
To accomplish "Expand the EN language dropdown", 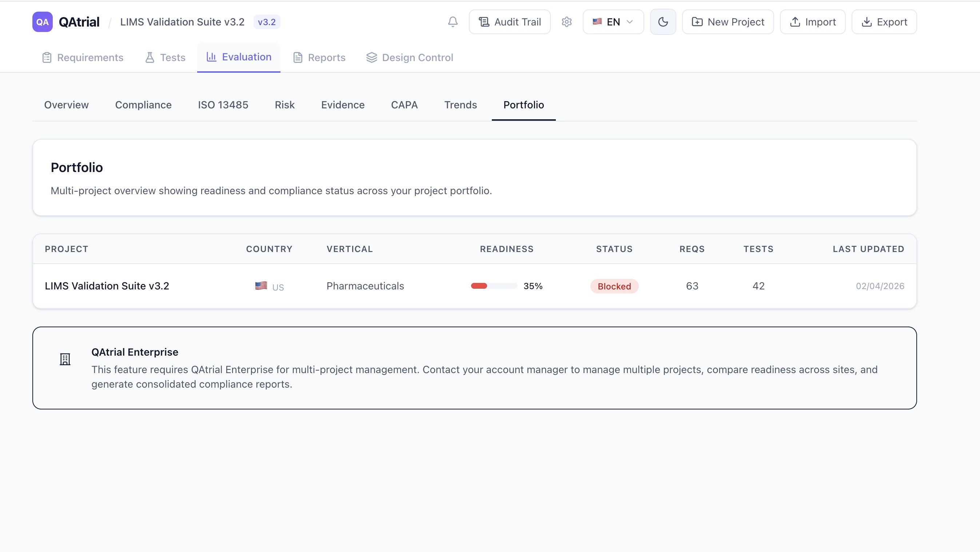I will (x=613, y=22).
